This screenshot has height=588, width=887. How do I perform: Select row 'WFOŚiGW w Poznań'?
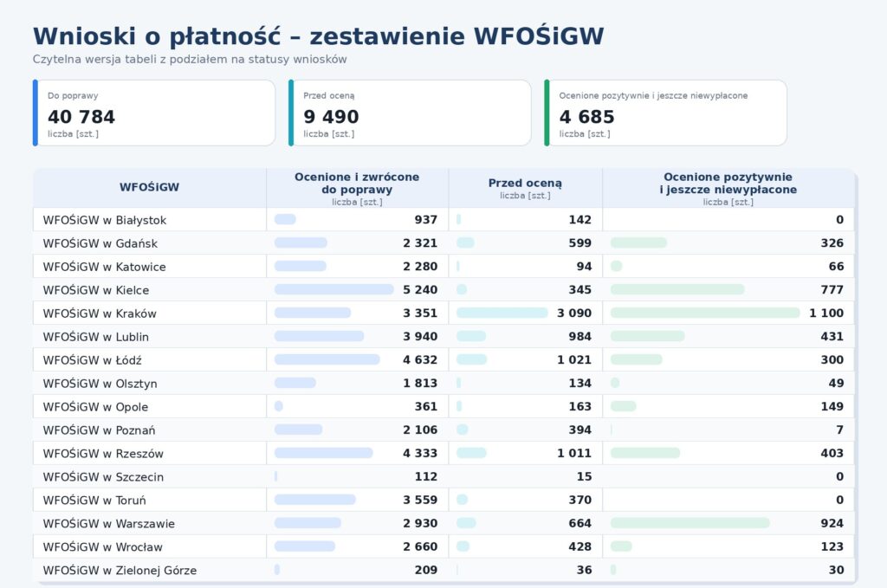(x=443, y=430)
